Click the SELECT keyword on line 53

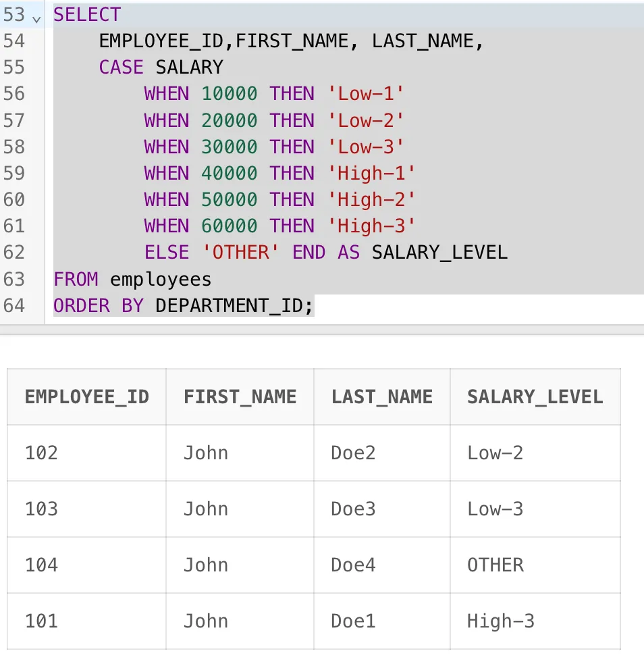pyautogui.click(x=87, y=15)
